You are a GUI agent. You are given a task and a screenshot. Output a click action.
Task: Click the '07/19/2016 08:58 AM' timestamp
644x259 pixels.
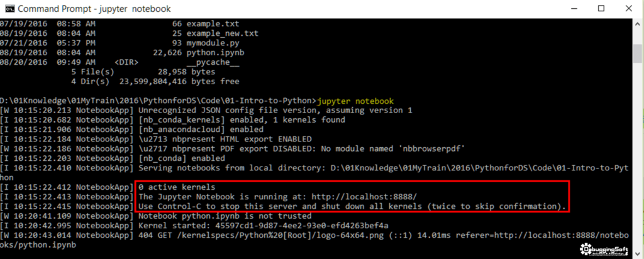[x=48, y=24]
